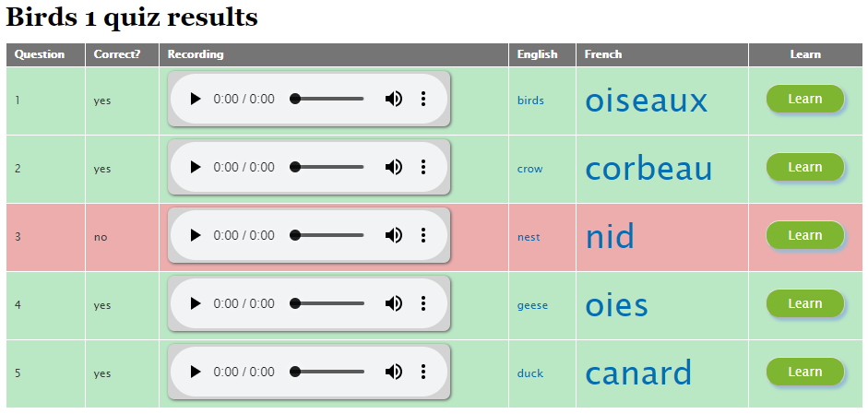Click the English word geese

(532, 305)
